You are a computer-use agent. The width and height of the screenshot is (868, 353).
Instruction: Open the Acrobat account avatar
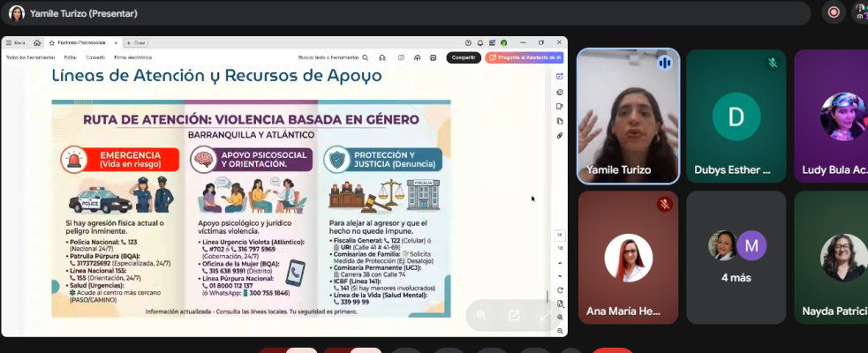pyautogui.click(x=503, y=42)
